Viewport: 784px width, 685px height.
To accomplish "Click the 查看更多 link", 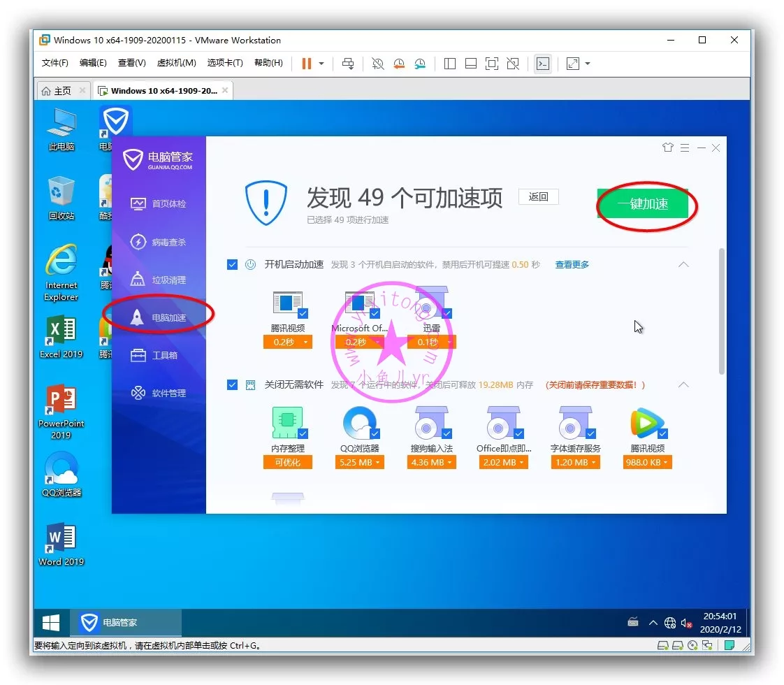I will pyautogui.click(x=572, y=265).
